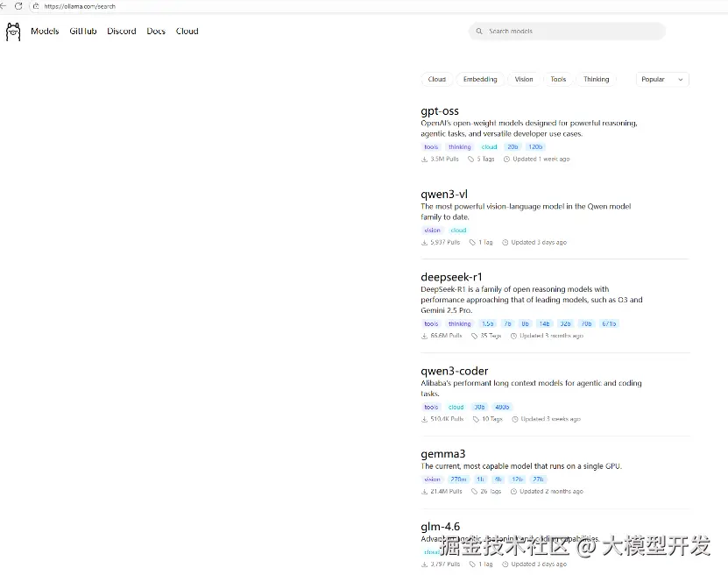
Task: Toggle the Tools filter chip
Action: pyautogui.click(x=558, y=80)
